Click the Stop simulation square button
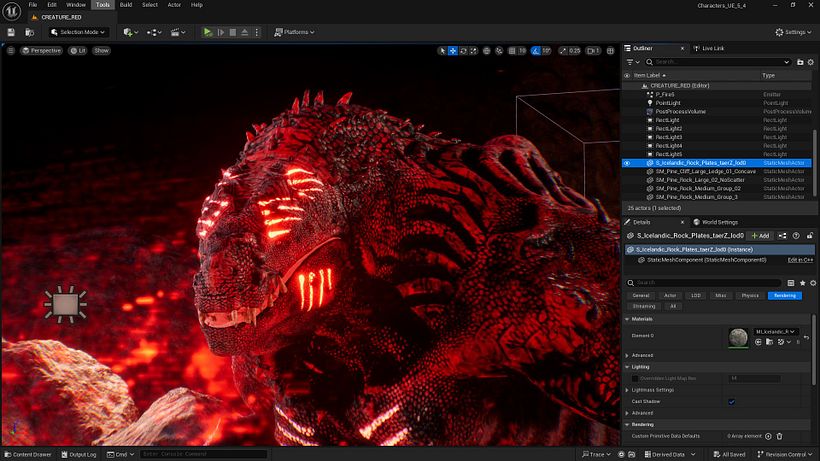The height and width of the screenshot is (461, 820). [233, 32]
